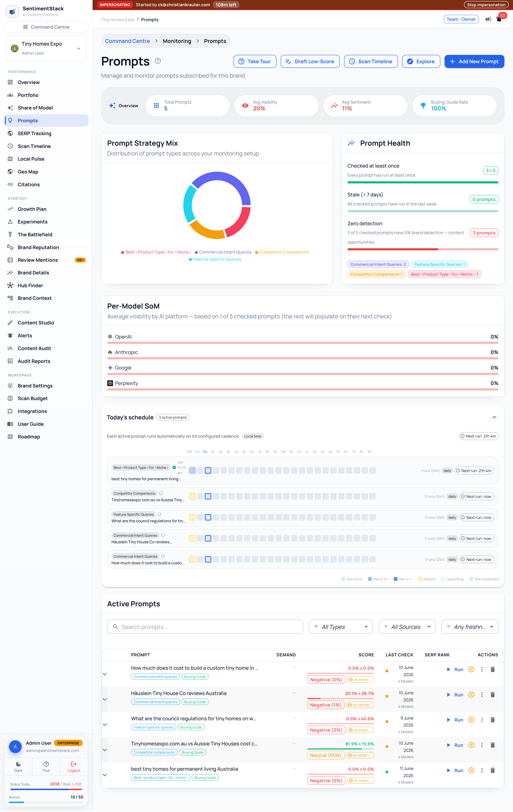This screenshot has width=513, height=812.
Task: Toggle status circle on 'How much does it cost' schedule row
Action: click(x=163, y=556)
